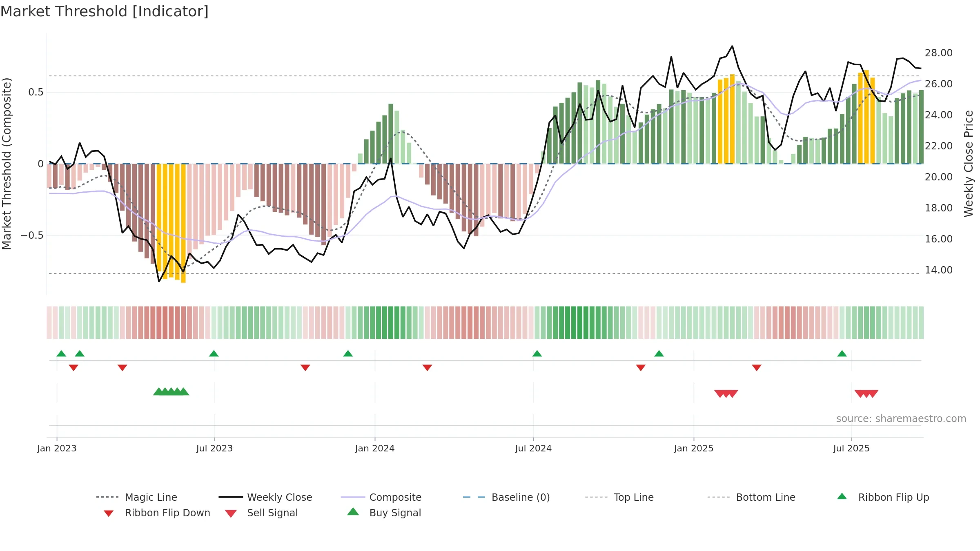Screen dimensions: 980x551
Task: Click the Ribbon Flip Up marker nearest Jul 2024
Action: coord(537,353)
